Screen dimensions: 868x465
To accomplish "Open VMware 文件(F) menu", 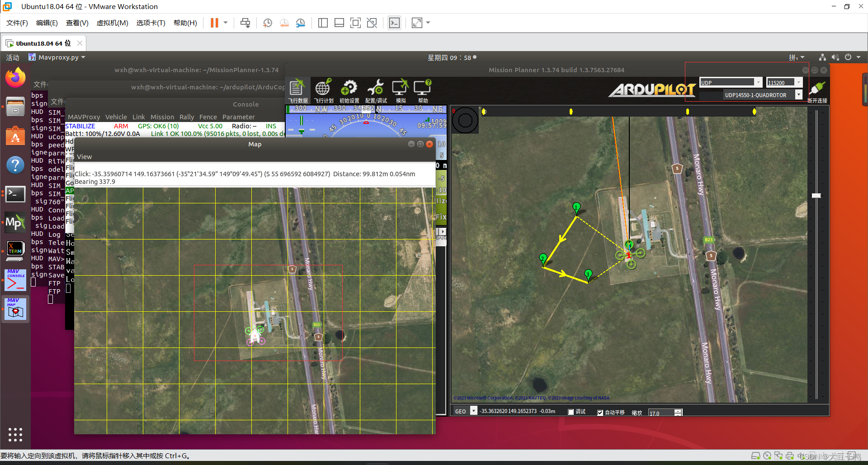I will point(17,23).
